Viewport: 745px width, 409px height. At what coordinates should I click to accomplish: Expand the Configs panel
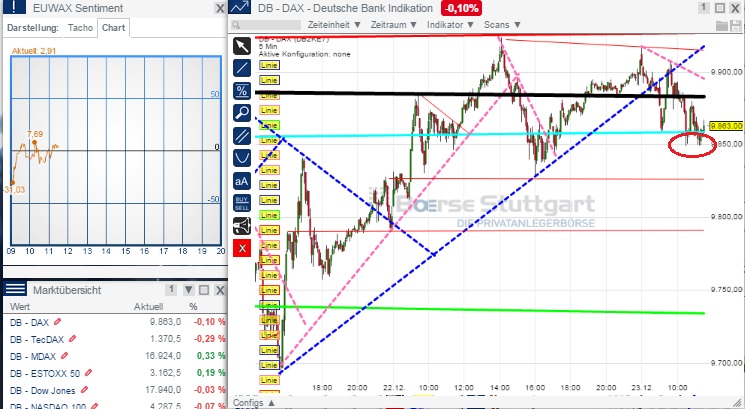tap(252, 403)
